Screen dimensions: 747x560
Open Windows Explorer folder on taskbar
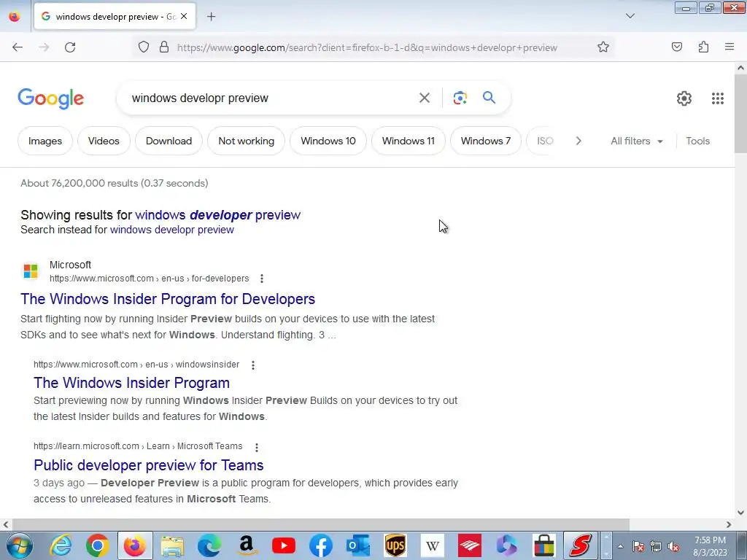[172, 545]
